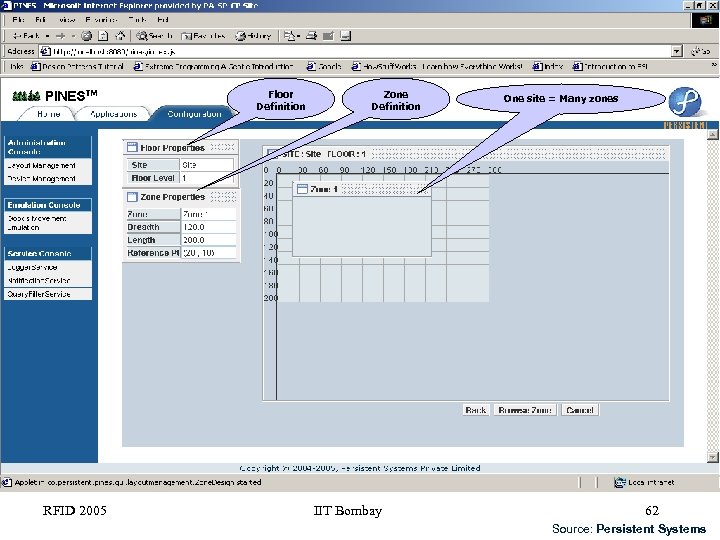The image size is (720, 540).
Task: Click the Windows flag throbber icon
Action: pos(705,20)
